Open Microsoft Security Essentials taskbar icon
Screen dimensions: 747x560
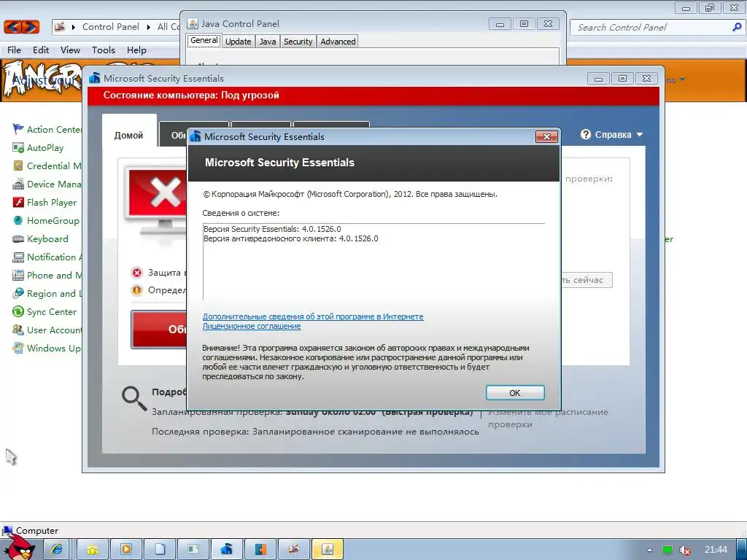[x=227, y=550]
